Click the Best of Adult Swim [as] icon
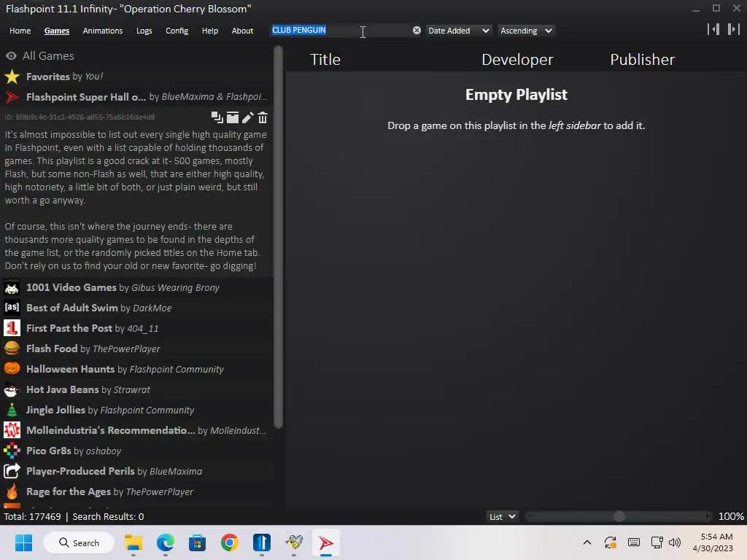This screenshot has width=747, height=560. click(12, 308)
